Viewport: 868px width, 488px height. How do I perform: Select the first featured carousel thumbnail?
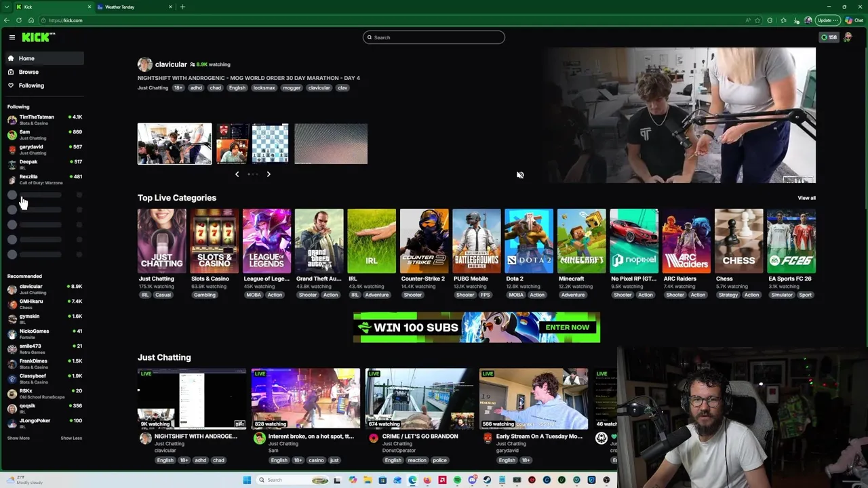point(174,144)
